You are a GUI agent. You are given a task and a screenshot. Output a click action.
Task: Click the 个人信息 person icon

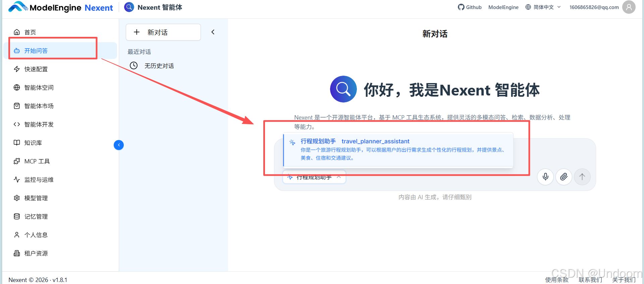click(x=17, y=235)
